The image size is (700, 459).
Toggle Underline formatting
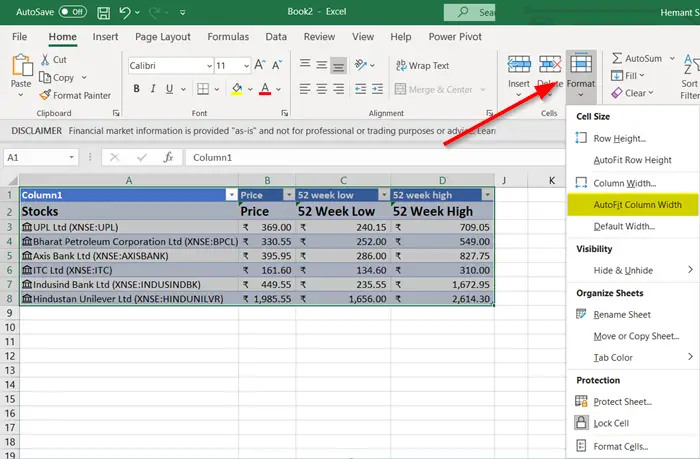[x=169, y=89]
